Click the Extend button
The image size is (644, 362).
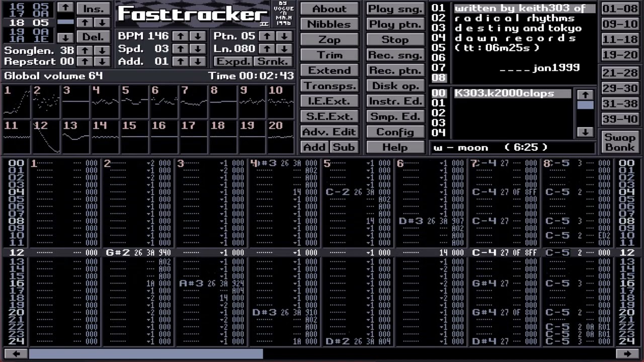(x=330, y=70)
